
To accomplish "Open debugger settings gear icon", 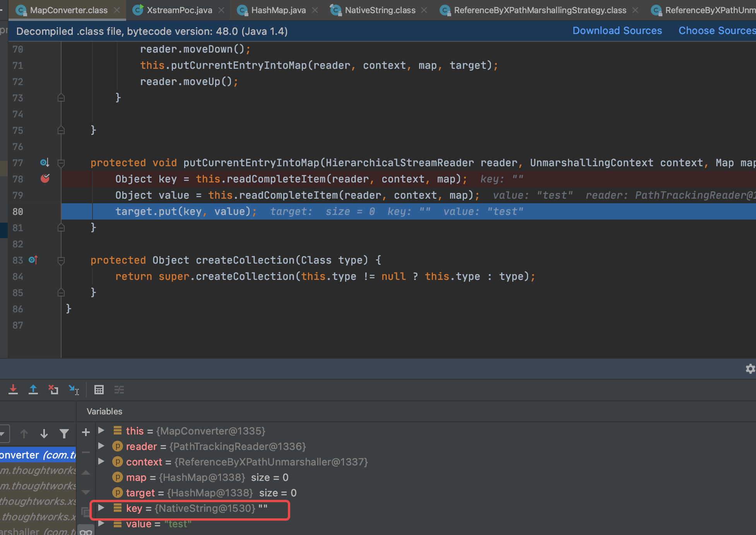I will (750, 369).
